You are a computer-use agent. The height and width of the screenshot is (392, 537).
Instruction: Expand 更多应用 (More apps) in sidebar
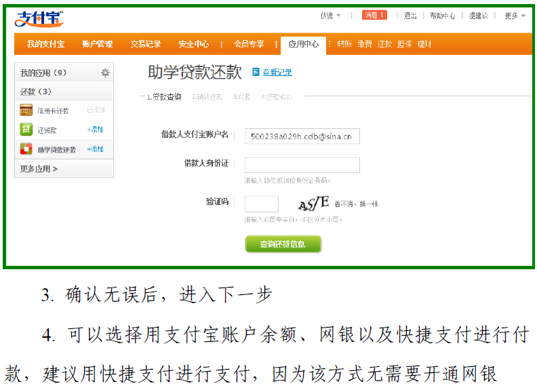click(x=39, y=169)
